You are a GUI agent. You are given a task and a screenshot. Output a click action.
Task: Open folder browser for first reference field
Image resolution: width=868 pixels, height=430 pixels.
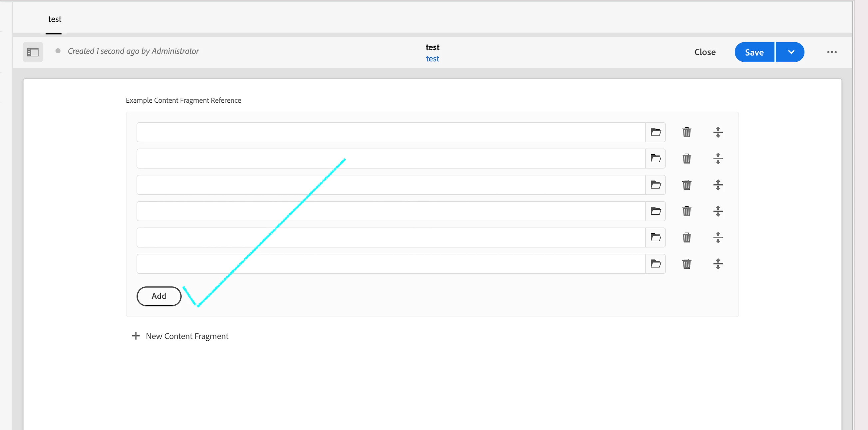click(x=655, y=132)
